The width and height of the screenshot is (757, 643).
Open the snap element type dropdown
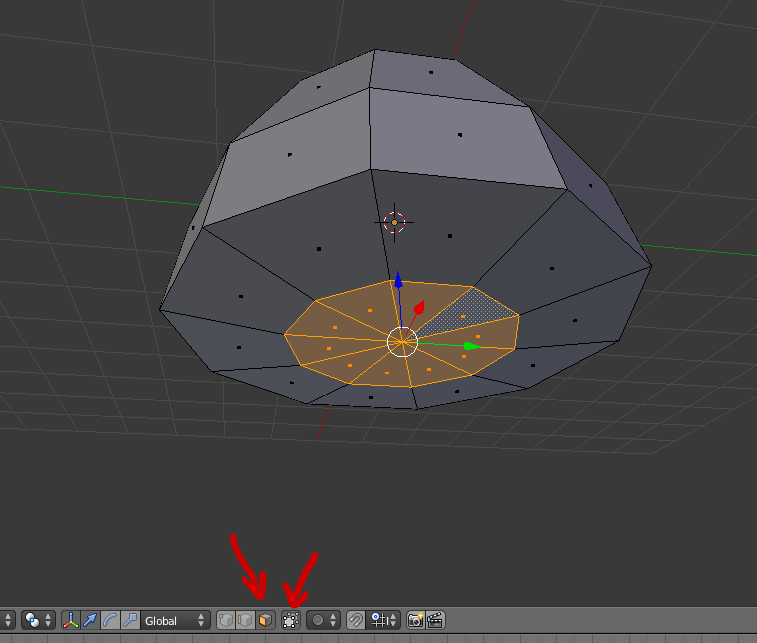pyautogui.click(x=383, y=620)
